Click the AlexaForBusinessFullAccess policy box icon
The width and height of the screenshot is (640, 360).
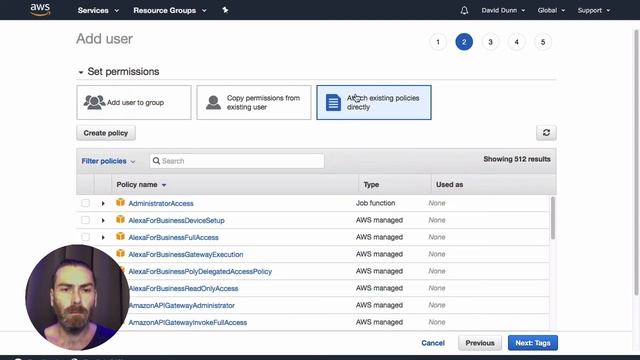[x=120, y=237]
